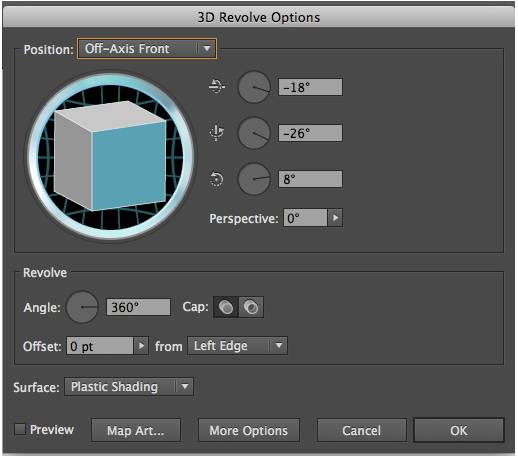Click the Y-axis rotation icon
518x457 pixels.
[217, 133]
